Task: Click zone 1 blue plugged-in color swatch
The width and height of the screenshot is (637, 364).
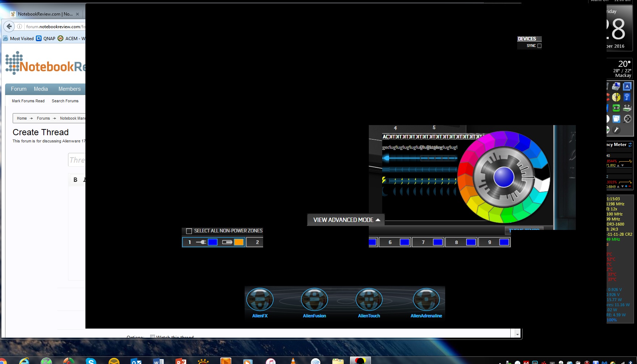Action: [x=213, y=242]
